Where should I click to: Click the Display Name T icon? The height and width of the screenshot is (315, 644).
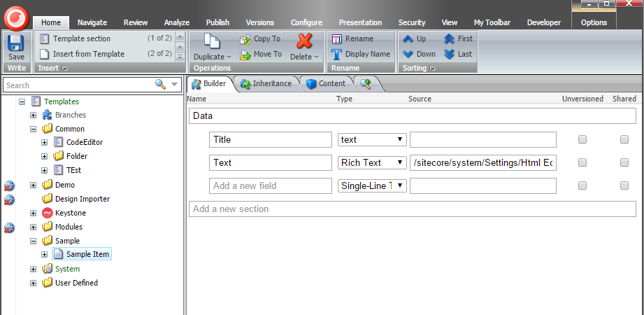337,55
